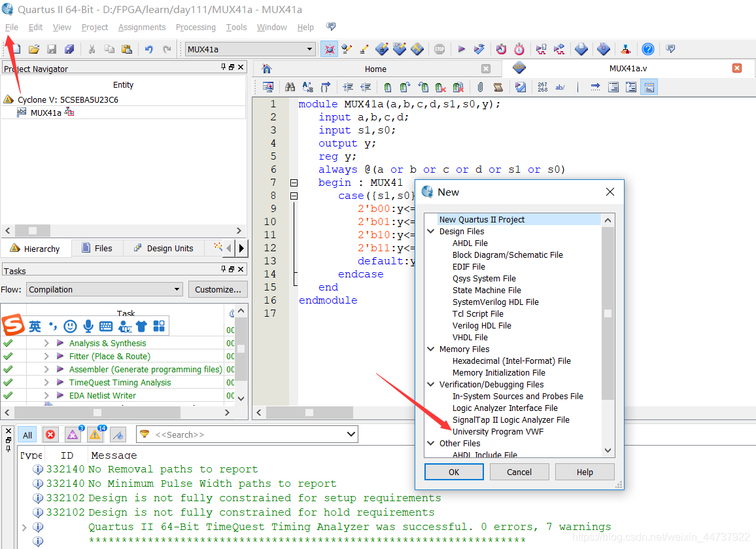The height and width of the screenshot is (549, 756).
Task: Toggle the critical warning filter with badge 3
Action: click(x=73, y=434)
